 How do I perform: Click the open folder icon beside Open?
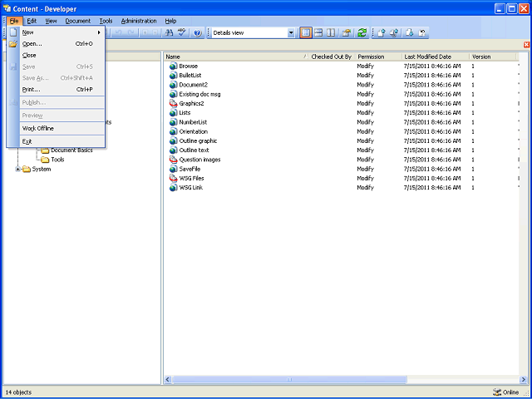13,44
